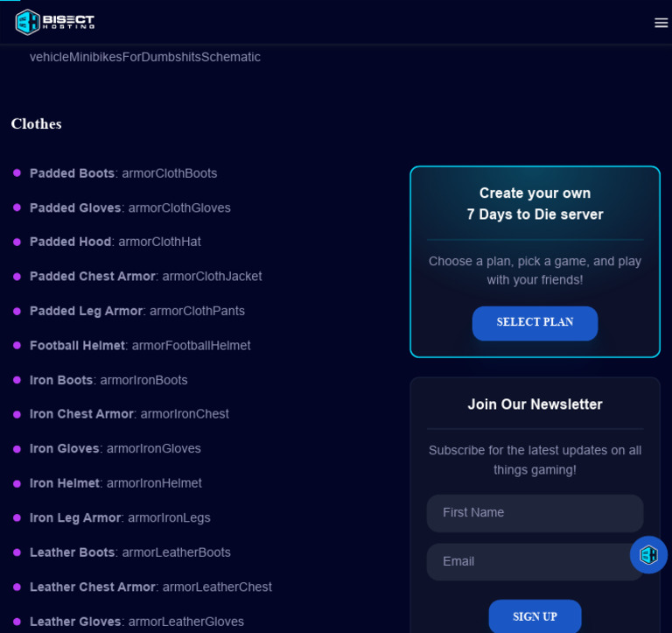Click the Padded Chest Armor entry
Image resolution: width=672 pixels, height=633 pixels.
coord(146,277)
